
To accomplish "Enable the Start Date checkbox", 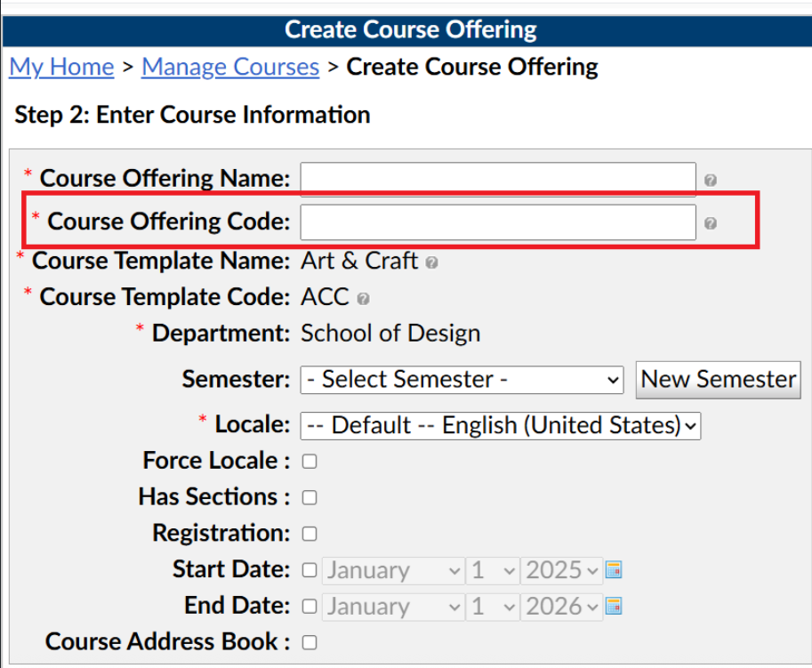I will [x=310, y=570].
